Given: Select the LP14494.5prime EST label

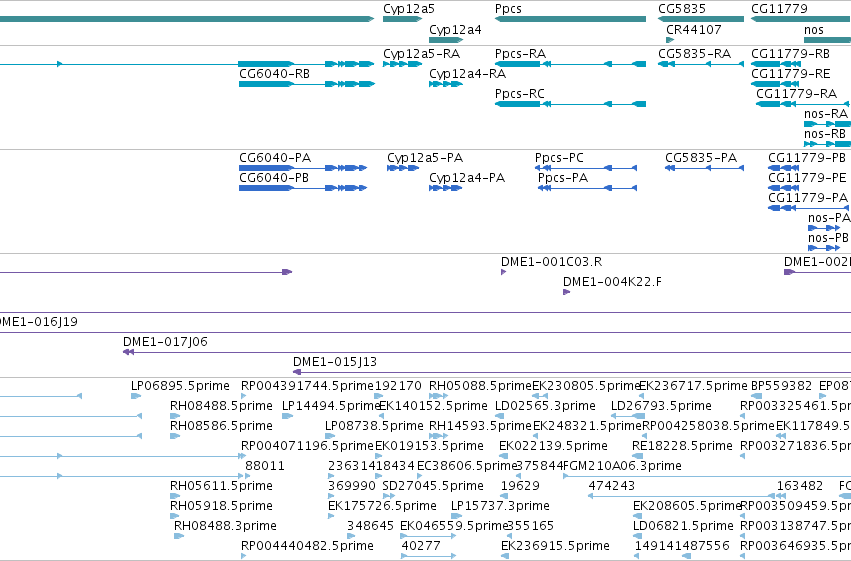Looking at the screenshot, I should (x=331, y=406).
